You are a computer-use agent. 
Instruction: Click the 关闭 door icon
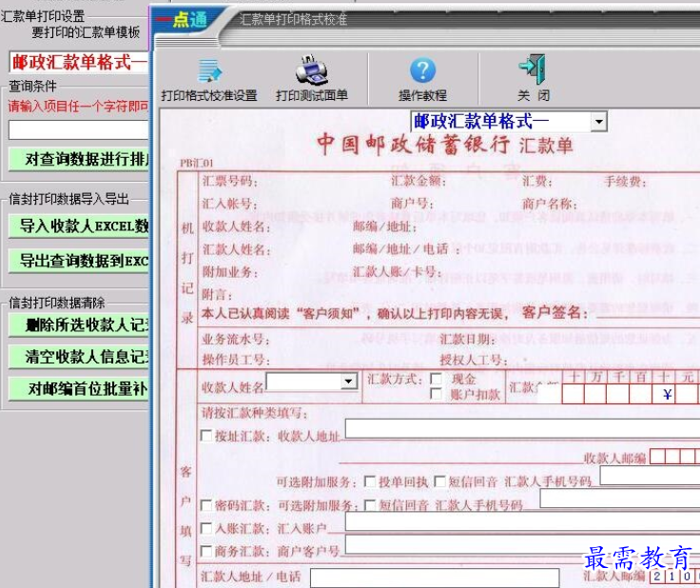point(533,69)
